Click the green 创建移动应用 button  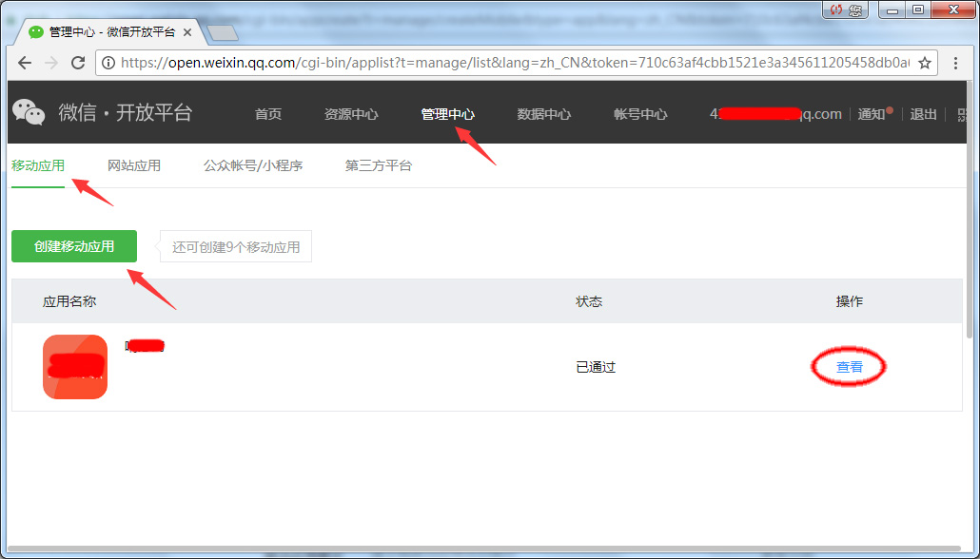click(x=74, y=246)
